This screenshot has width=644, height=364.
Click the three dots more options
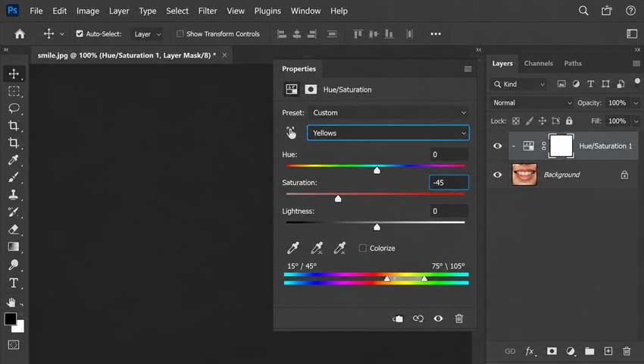pyautogui.click(x=436, y=33)
